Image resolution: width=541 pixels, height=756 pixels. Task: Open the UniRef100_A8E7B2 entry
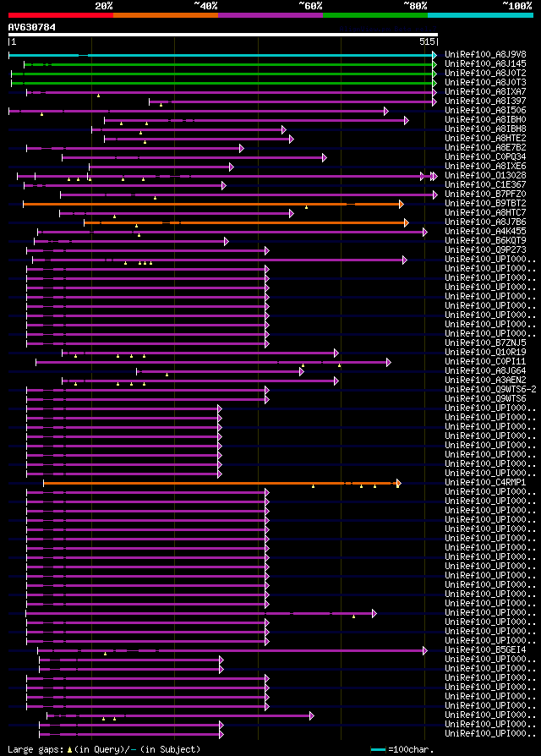(485, 147)
